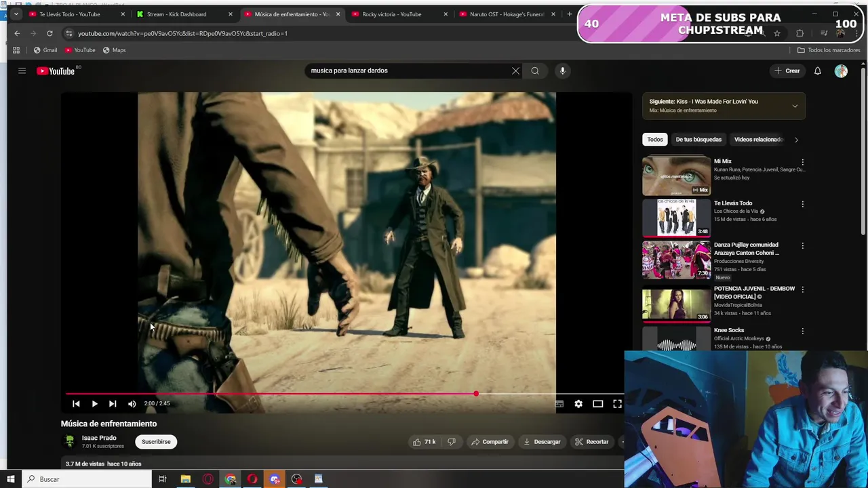This screenshot has height=488, width=868.
Task: Switch the player to theater mode
Action: pos(597,404)
